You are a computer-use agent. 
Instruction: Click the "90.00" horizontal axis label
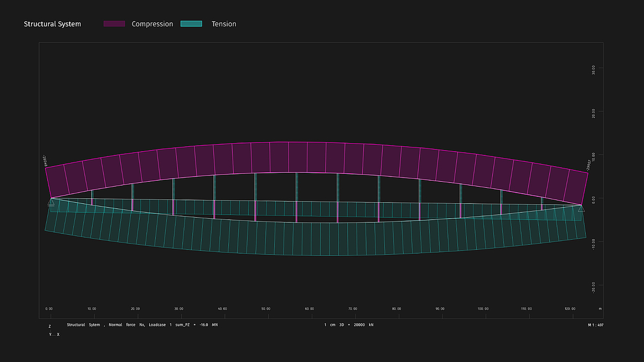440,309
